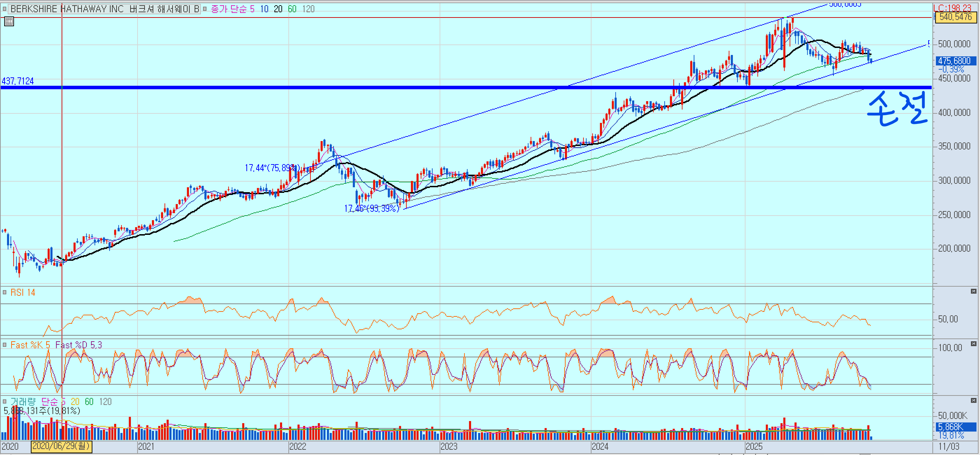Select the BERKSHIRE HATHAWAY INC title label

pyautogui.click(x=105, y=9)
